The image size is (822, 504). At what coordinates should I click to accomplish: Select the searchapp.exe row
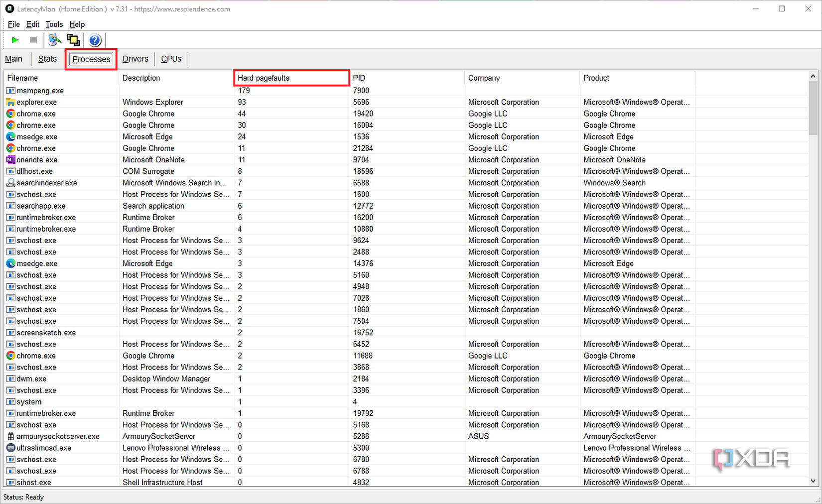406,206
